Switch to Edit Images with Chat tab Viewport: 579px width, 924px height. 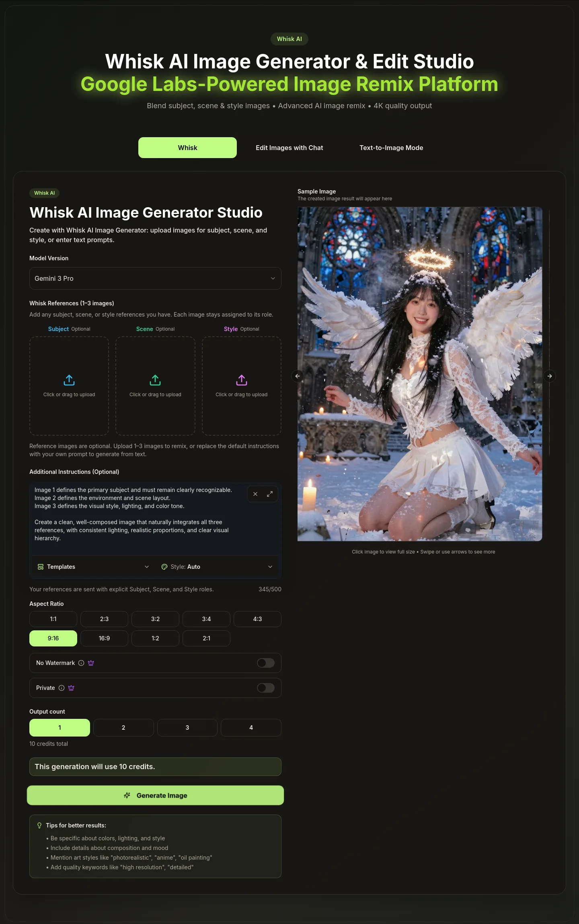click(x=289, y=148)
